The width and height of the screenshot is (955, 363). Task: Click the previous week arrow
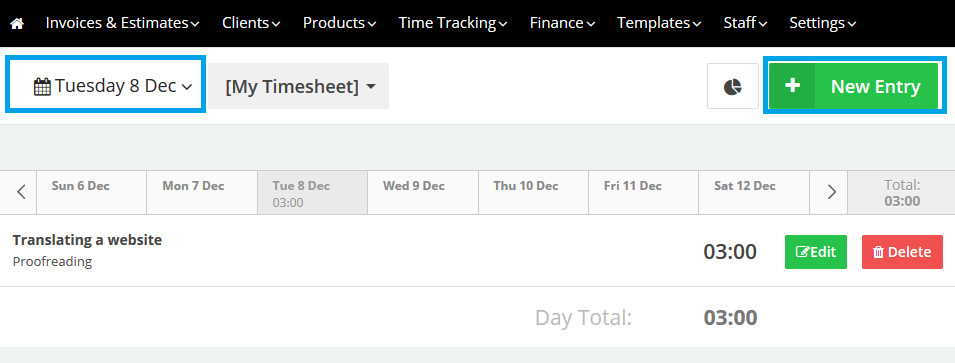coord(21,192)
